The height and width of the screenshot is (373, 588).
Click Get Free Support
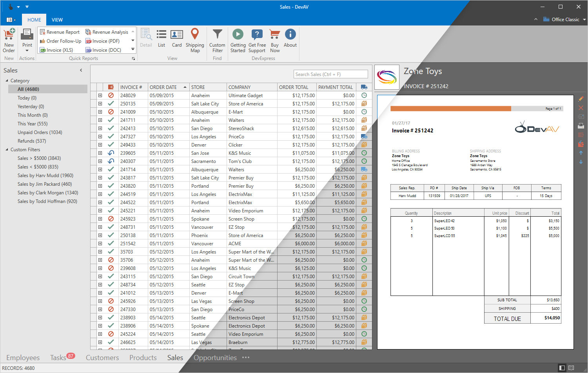(x=257, y=40)
